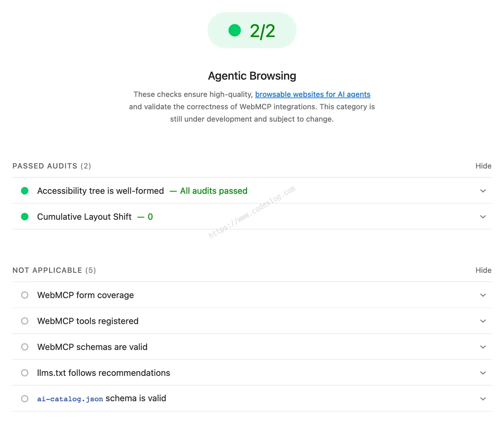Click gray circle icon for WebMCP tools registered
504x424 pixels.
click(25, 321)
